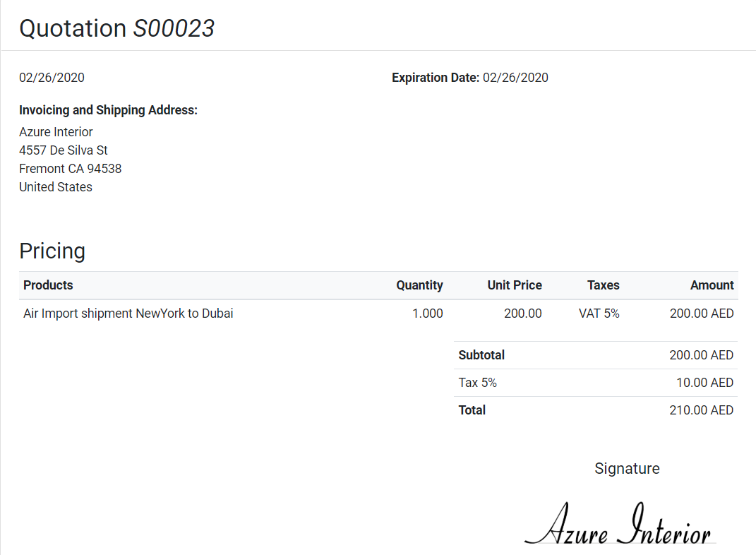
Task: Click the Taxes column header
Action: (x=603, y=285)
